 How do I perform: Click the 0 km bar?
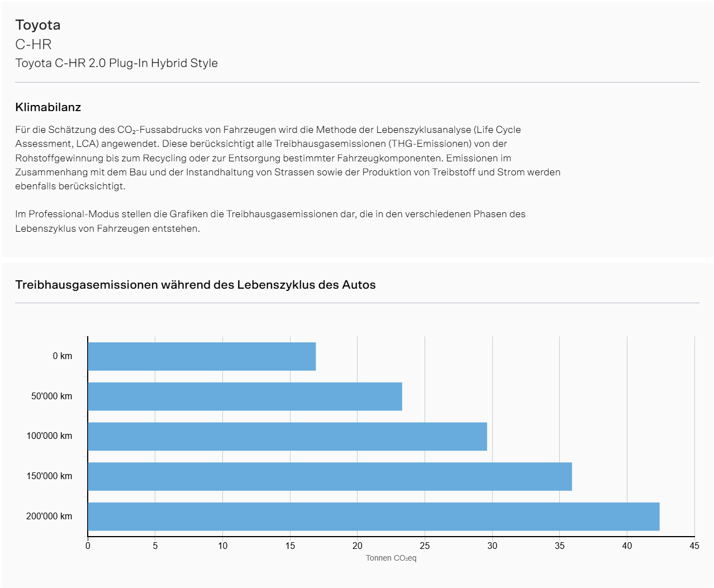[x=202, y=356]
